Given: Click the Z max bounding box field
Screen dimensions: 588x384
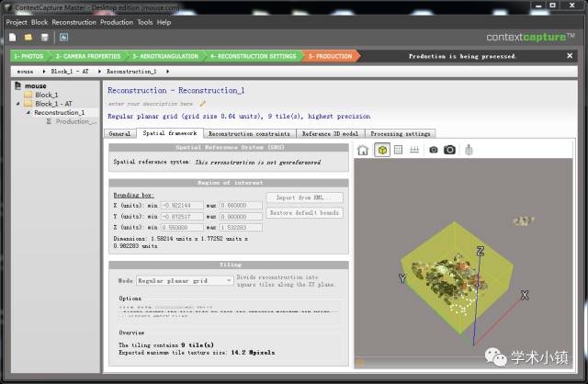Looking at the screenshot, I should pos(241,227).
